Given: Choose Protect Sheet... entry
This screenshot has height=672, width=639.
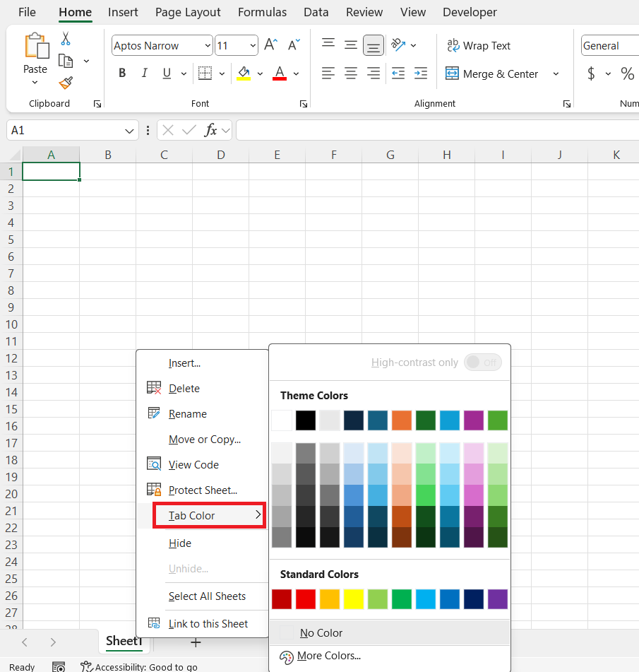Looking at the screenshot, I should click(202, 490).
